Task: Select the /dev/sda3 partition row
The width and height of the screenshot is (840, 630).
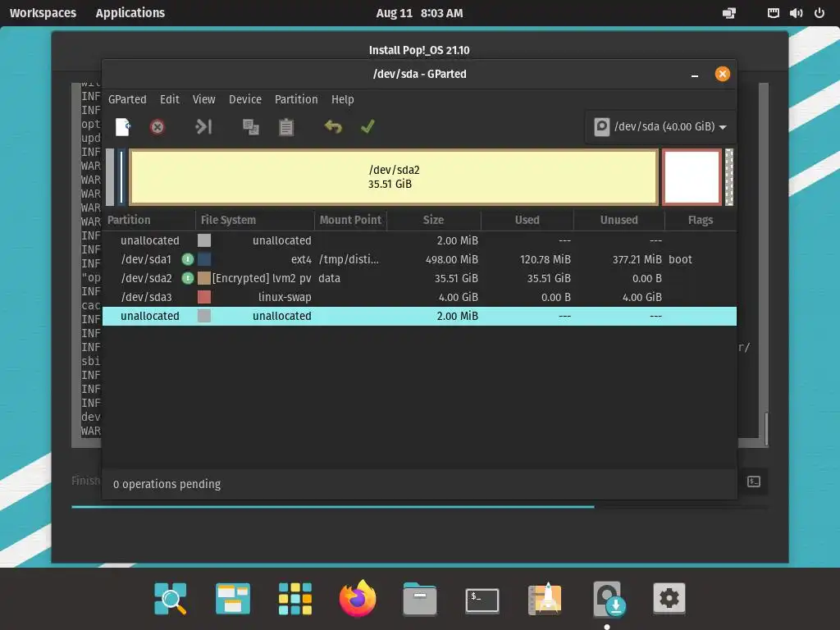Action: click(x=419, y=297)
